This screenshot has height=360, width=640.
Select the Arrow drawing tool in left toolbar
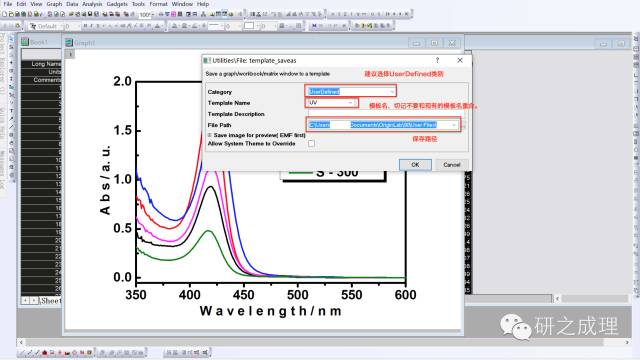pos(11,119)
